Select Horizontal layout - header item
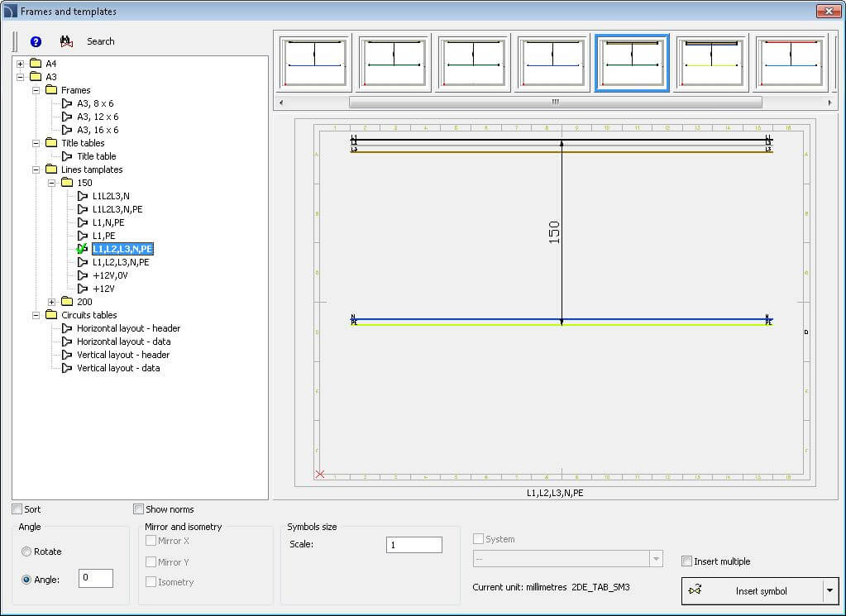 128,328
